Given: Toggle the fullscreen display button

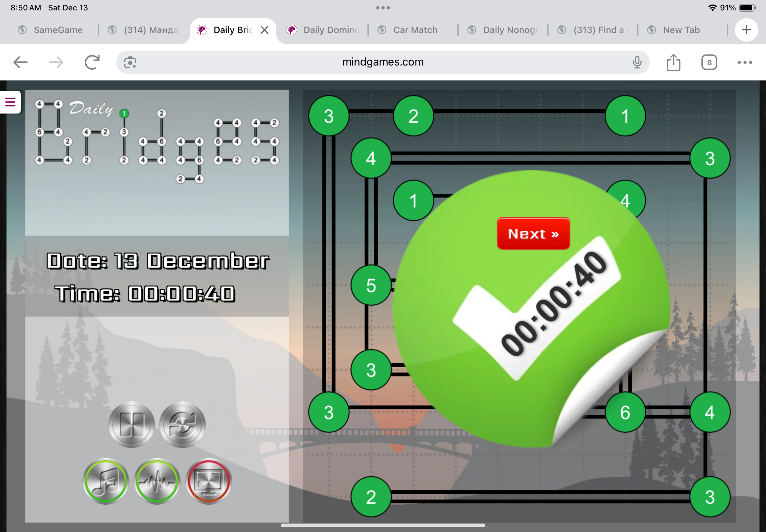Looking at the screenshot, I should point(209,481).
